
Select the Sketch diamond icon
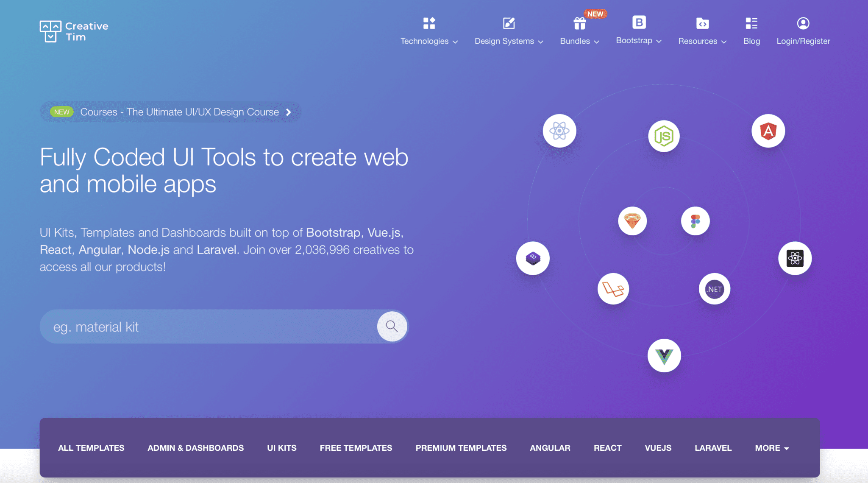click(x=632, y=221)
